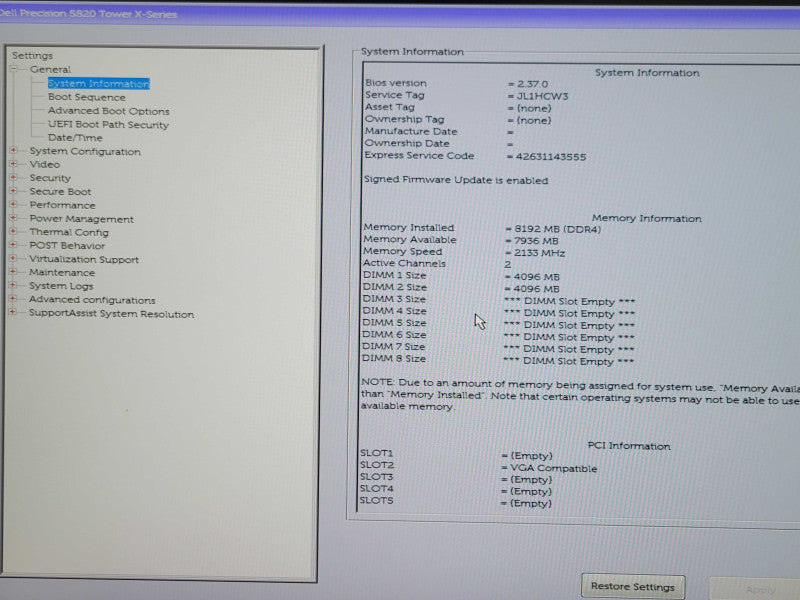
Task: Collapse the General tree node
Action: coord(14,69)
